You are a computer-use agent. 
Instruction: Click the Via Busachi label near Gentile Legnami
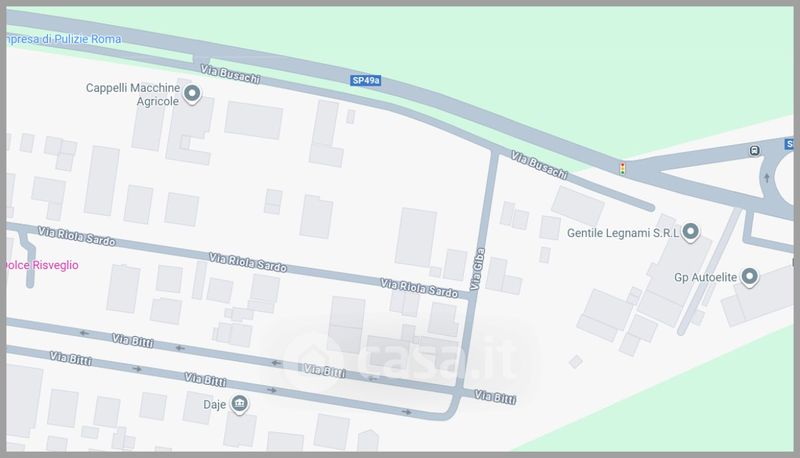coord(539,166)
